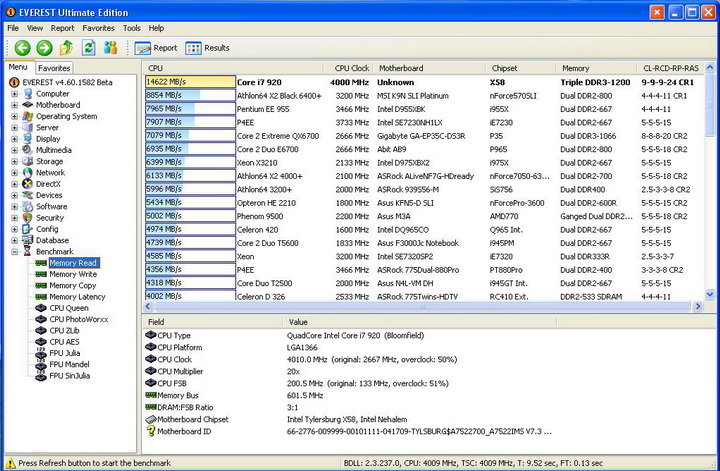Select FPU SinJulia benchmark
The width and height of the screenshot is (720, 471).
click(x=69, y=376)
